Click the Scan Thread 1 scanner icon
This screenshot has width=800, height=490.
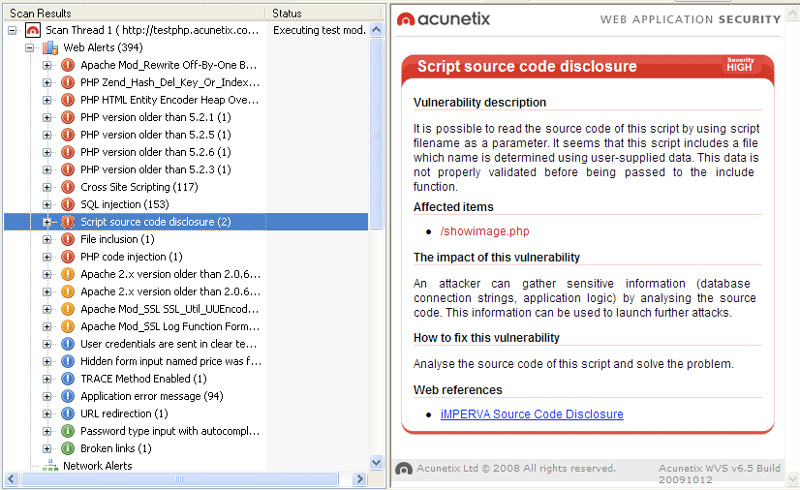point(32,30)
